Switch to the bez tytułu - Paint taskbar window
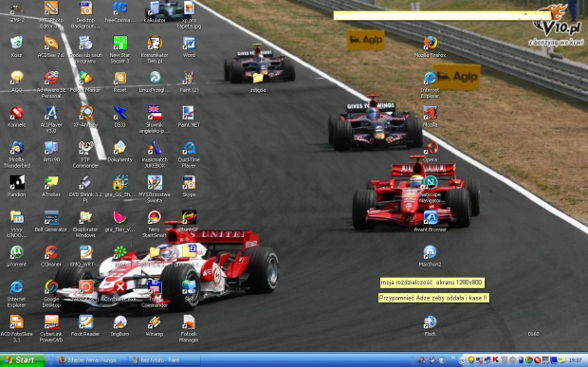This screenshot has height=367, width=588. pyautogui.click(x=163, y=360)
